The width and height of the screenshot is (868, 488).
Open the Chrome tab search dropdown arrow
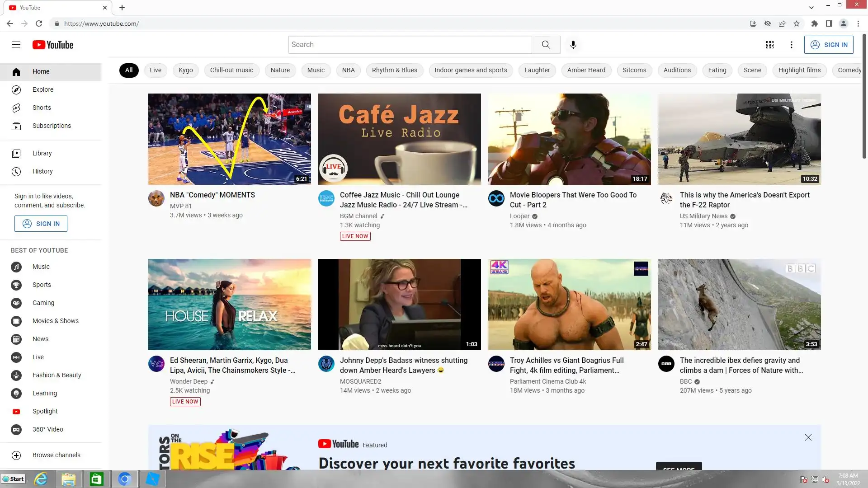[811, 7]
